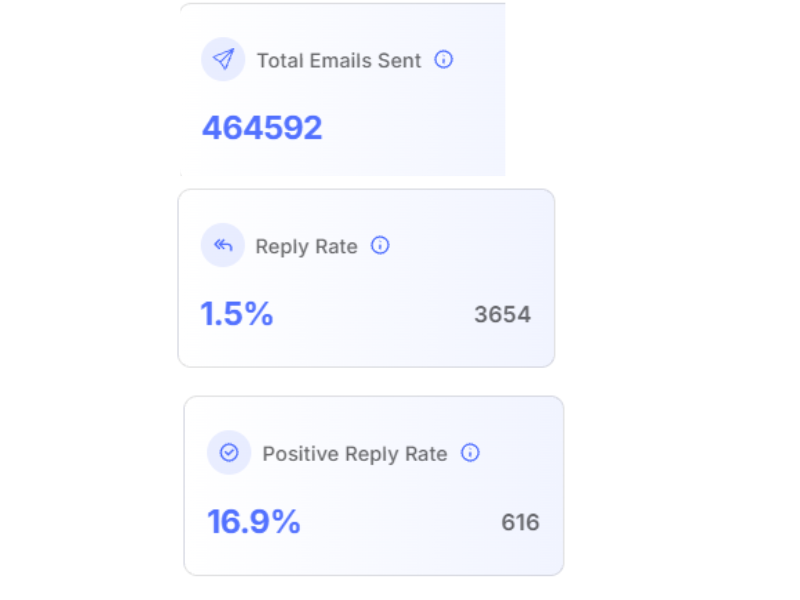800x600 pixels.
Task: Click the 464592 total emails value
Action: coord(262,127)
